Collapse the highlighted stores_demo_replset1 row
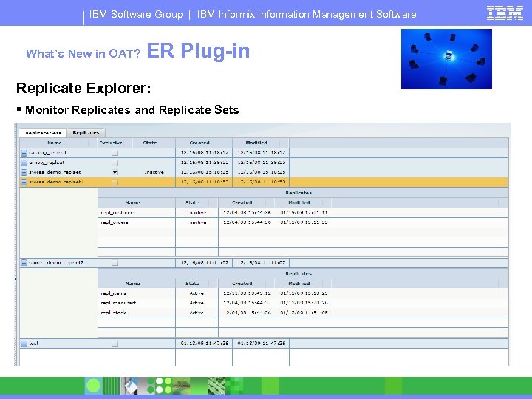 tap(24, 183)
